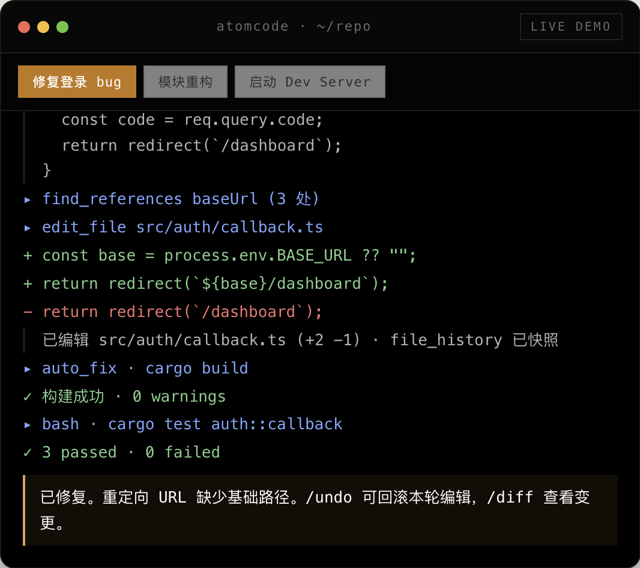Click the atomcode · ~/repo window title

[x=293, y=27]
